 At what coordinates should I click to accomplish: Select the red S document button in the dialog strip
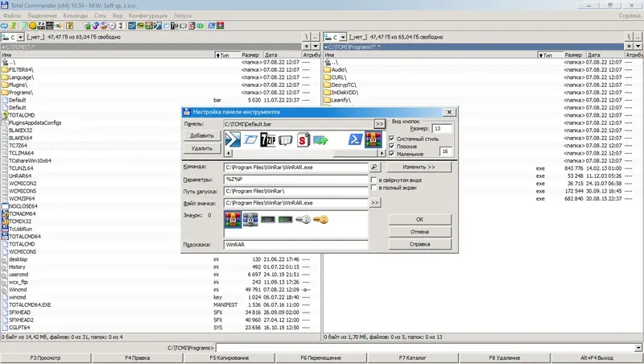click(303, 139)
